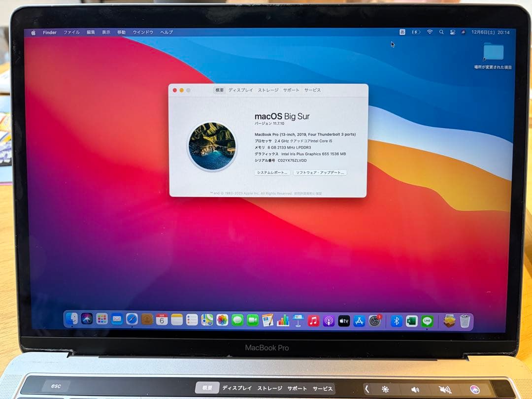This screenshot has height=399, width=532.
Task: Open Control Center from the menu bar
Action: point(453,32)
